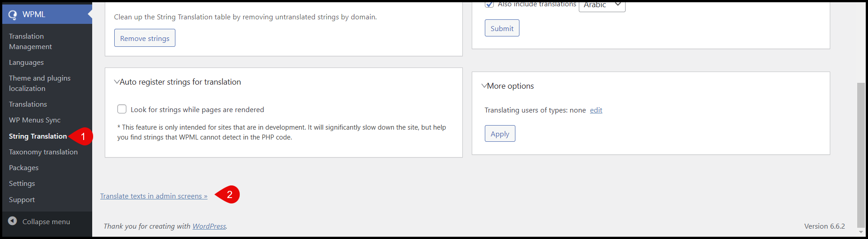Screen dimensions: 868x239
Task: Uncheck Also include translations checkbox
Action: 489,5
